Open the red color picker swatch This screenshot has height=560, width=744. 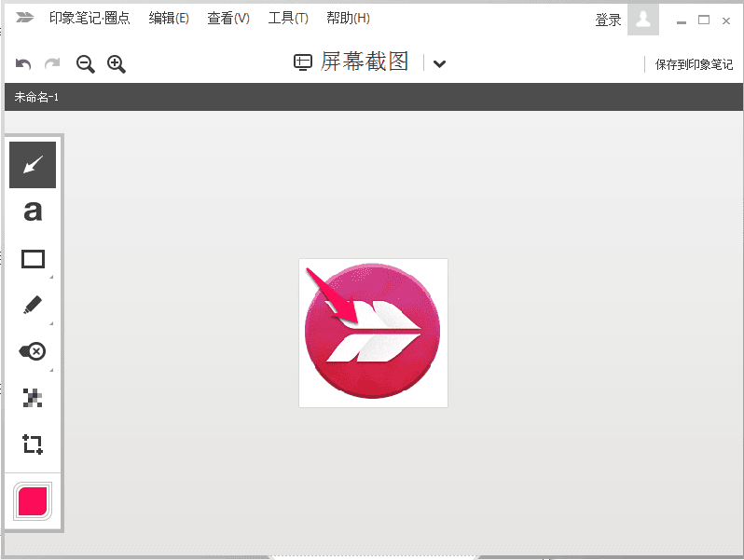[33, 501]
